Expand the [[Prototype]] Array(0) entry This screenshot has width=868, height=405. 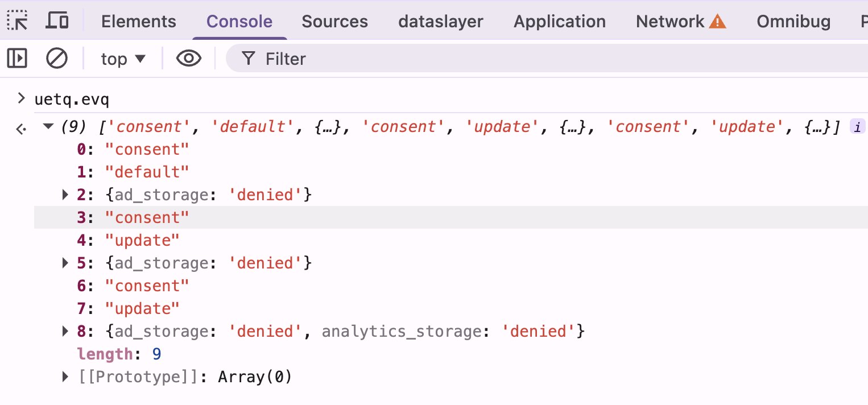click(65, 377)
